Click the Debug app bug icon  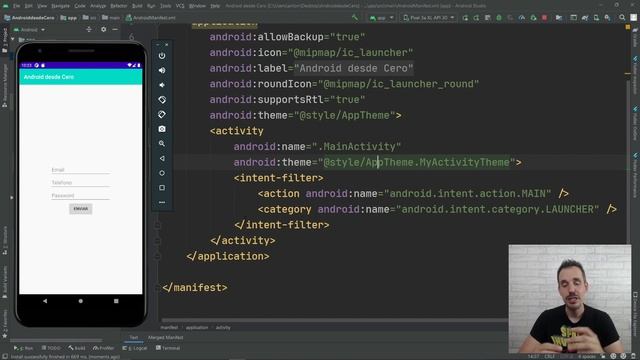point(499,18)
